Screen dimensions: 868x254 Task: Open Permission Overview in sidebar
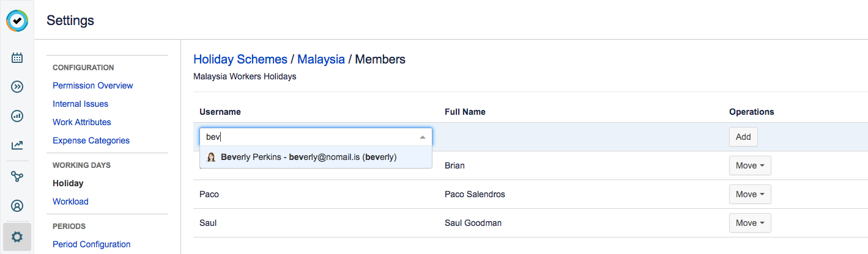click(92, 85)
